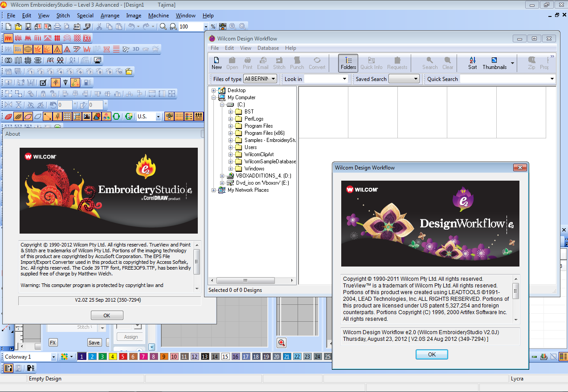This screenshot has width=568, height=392.
Task: Click the green ring hoop icon
Action: (x=116, y=116)
